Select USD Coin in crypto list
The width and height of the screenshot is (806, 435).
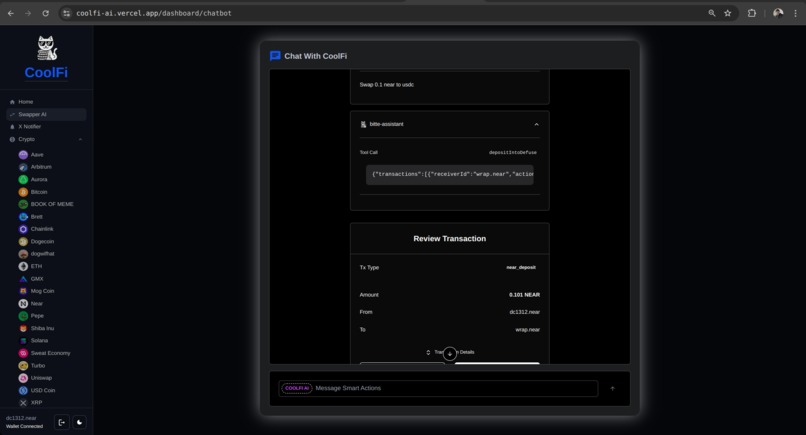click(x=43, y=390)
